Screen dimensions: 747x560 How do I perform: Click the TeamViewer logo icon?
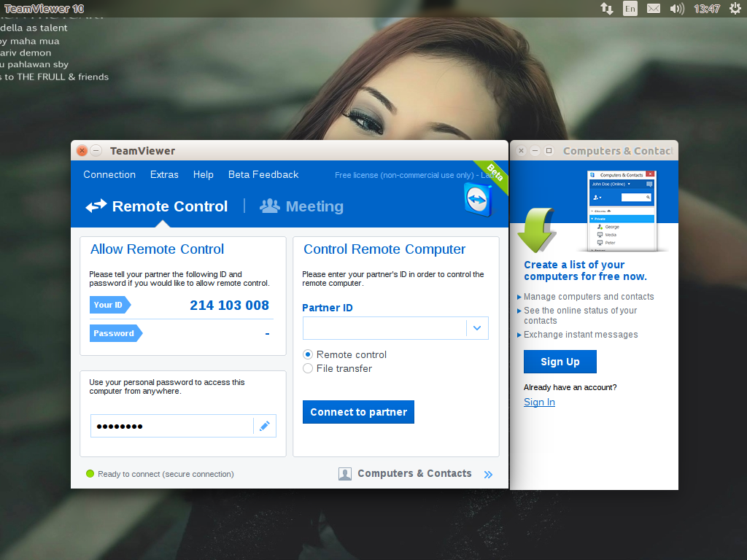pos(477,200)
